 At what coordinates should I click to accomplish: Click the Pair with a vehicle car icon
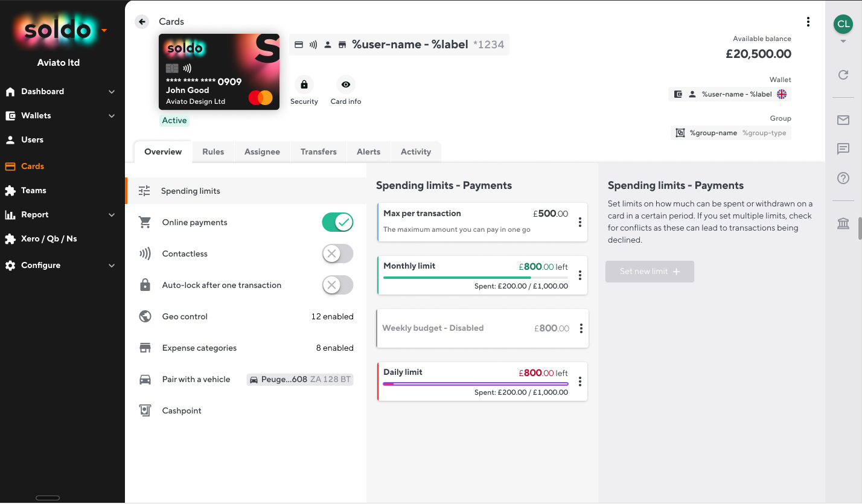(145, 379)
